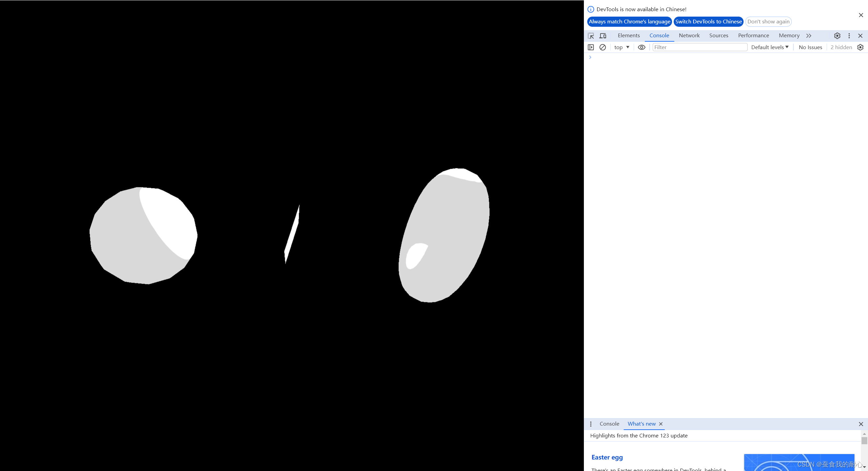Open the drawer three-dot menu beside Console
Image resolution: width=868 pixels, height=471 pixels.
[591, 424]
